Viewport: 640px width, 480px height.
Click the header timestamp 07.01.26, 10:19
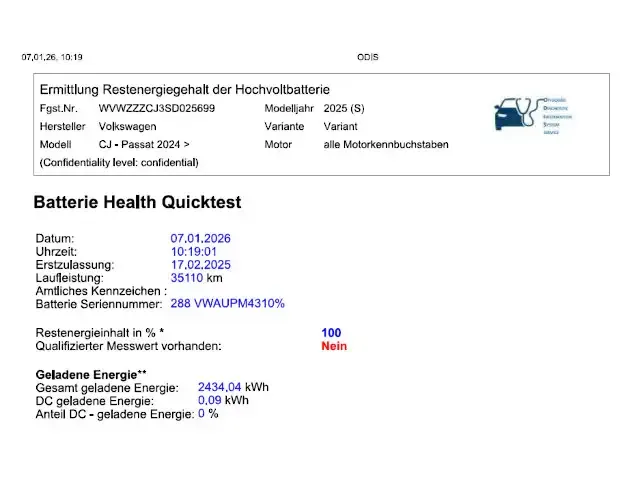(x=52, y=57)
